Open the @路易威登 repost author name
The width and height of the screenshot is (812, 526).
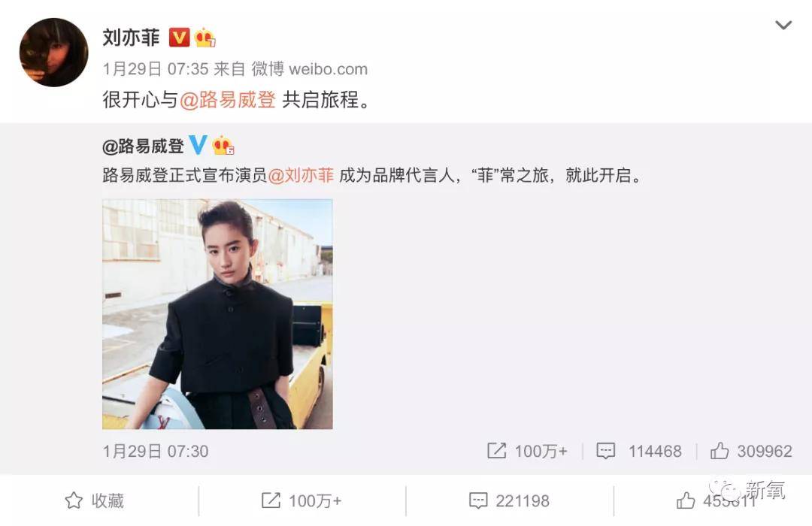(x=143, y=147)
